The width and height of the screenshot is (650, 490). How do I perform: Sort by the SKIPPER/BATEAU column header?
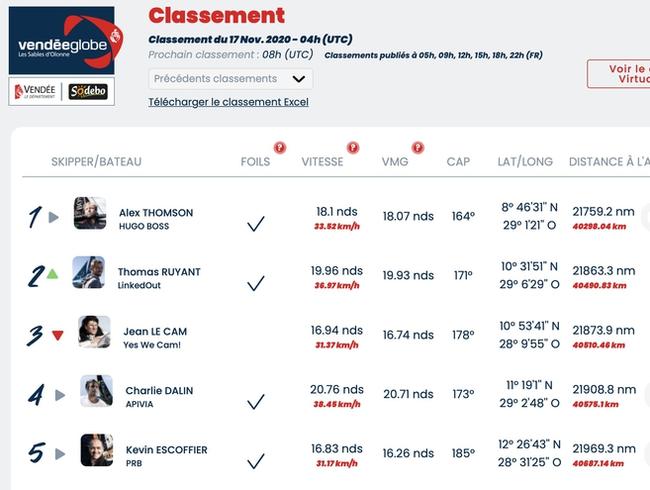click(96, 162)
